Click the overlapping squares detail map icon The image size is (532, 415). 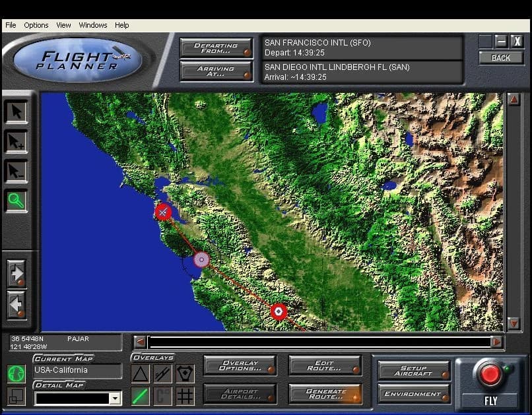point(17,396)
